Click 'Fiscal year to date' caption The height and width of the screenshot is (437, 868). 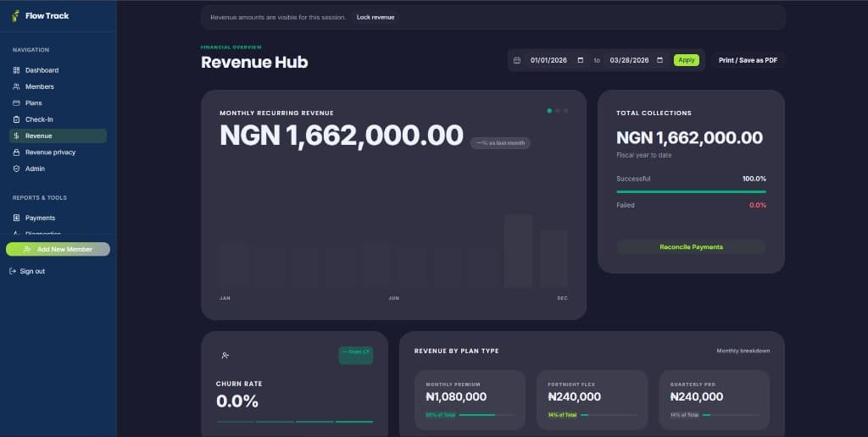[644, 156]
